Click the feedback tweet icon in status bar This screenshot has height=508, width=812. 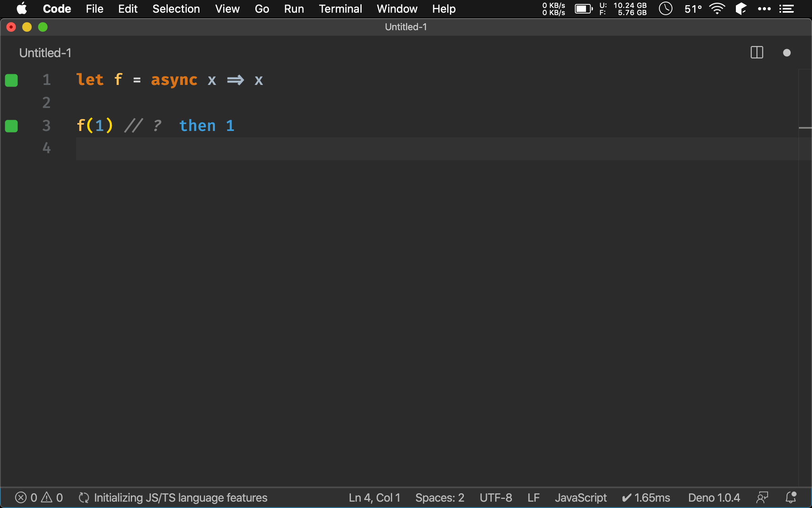tap(762, 498)
